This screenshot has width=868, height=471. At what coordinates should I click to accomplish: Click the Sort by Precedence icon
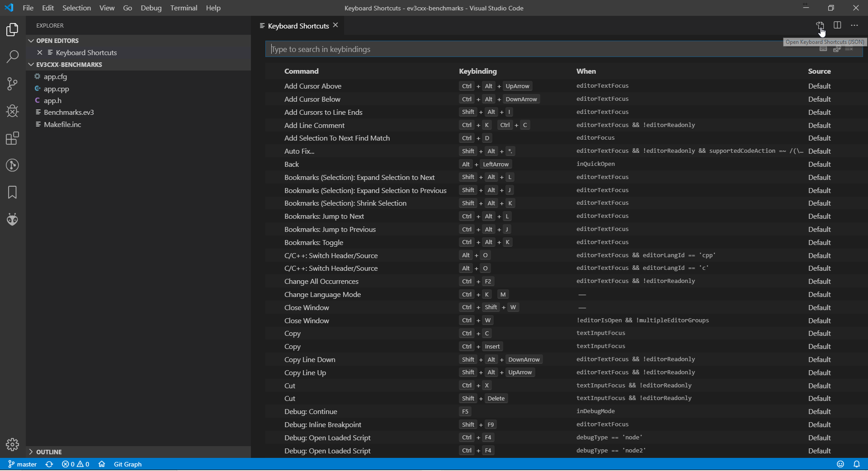pos(837,49)
